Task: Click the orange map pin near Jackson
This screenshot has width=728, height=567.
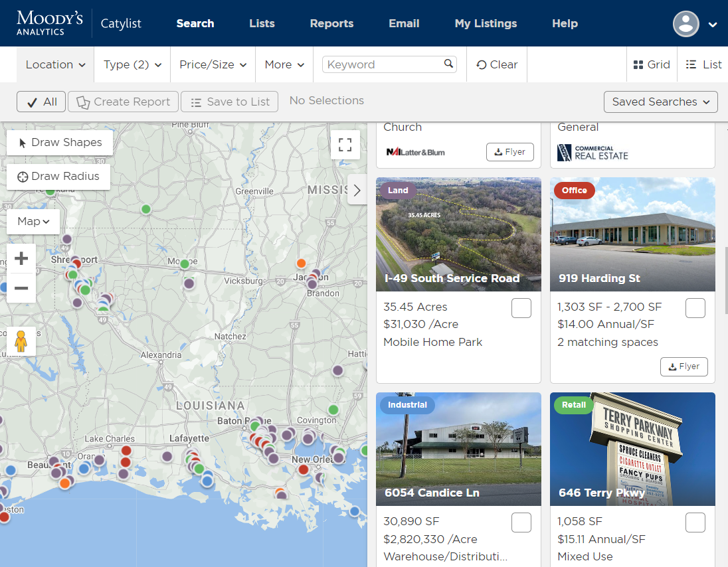Action: coord(302,264)
